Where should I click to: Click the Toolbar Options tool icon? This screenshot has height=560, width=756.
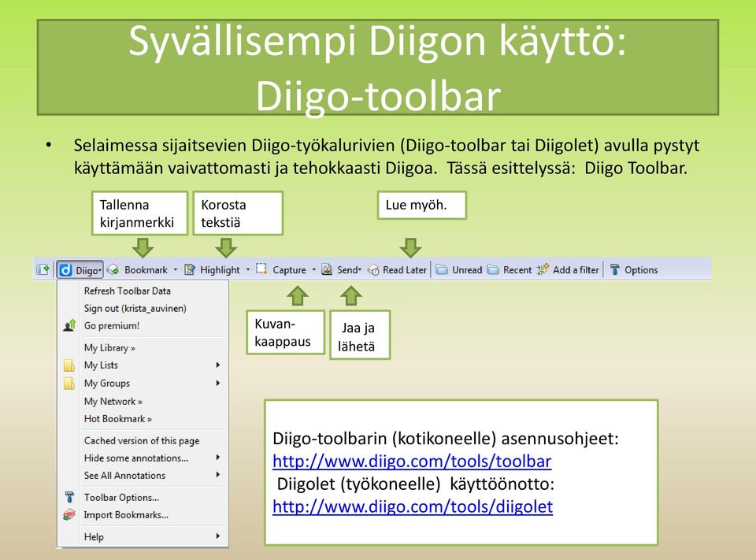point(69,497)
